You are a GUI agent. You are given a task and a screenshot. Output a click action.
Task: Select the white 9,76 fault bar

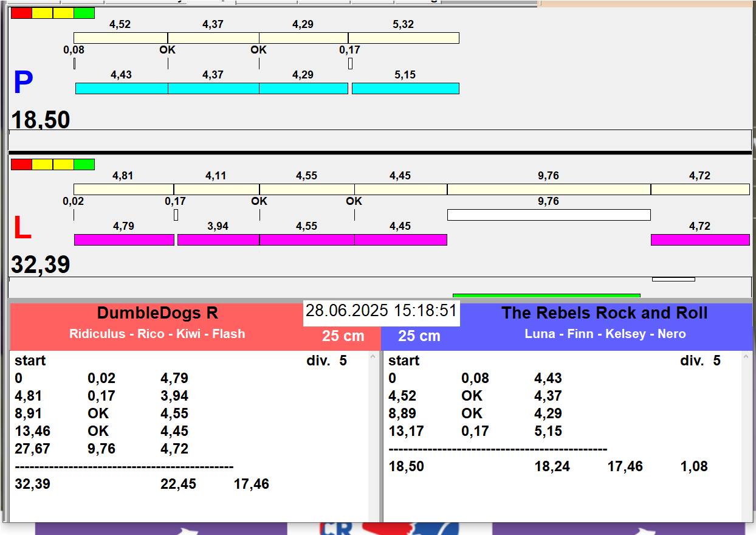pyautogui.click(x=549, y=215)
